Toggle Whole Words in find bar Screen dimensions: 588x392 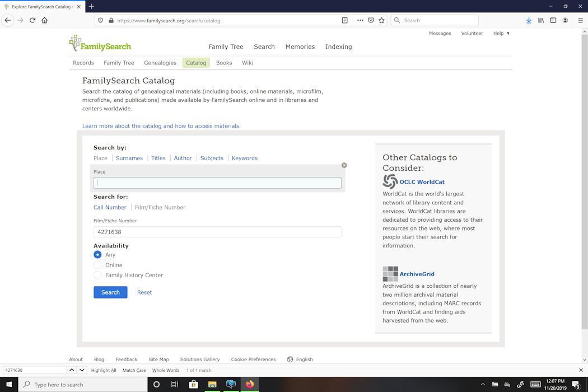166,370
